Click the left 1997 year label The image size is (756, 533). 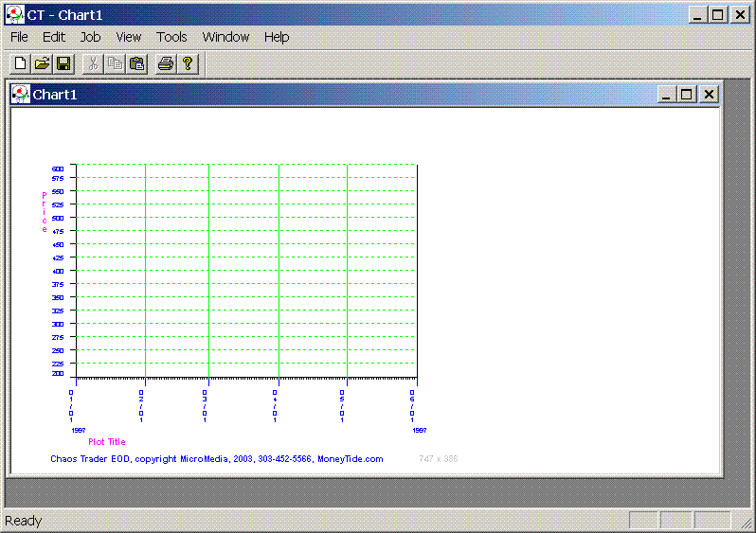(79, 431)
